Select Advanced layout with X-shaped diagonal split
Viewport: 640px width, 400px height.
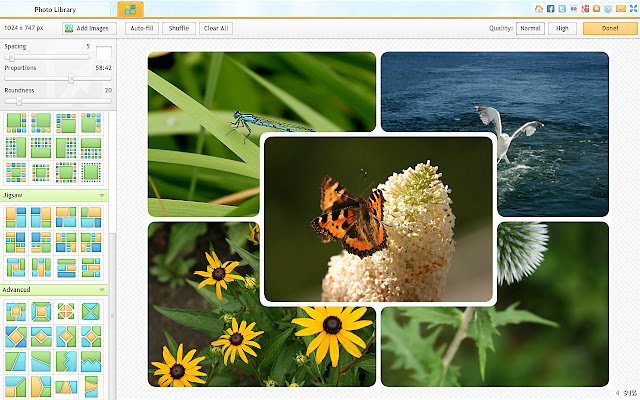tap(91, 311)
